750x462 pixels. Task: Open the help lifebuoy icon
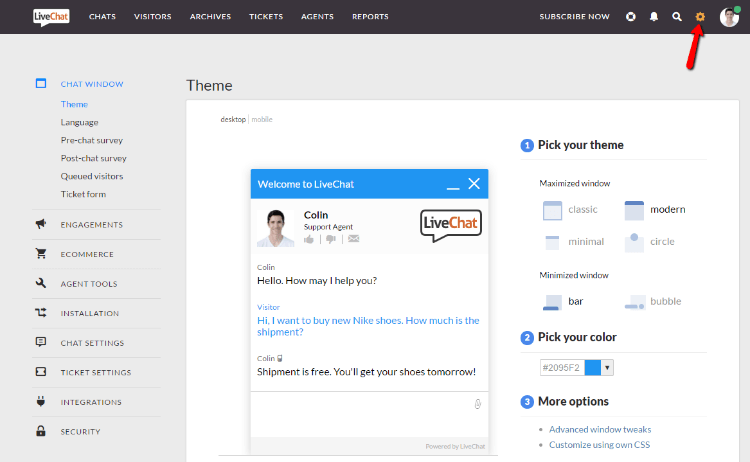(x=631, y=17)
